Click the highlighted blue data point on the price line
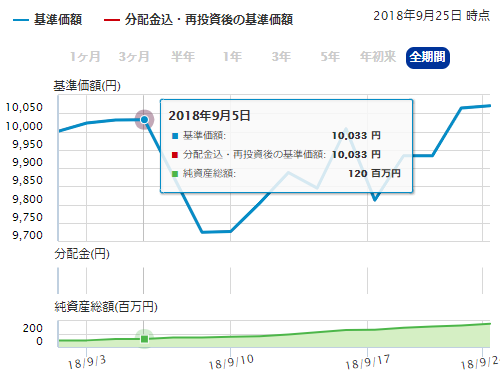This screenshot has width=502, height=378. tap(144, 119)
